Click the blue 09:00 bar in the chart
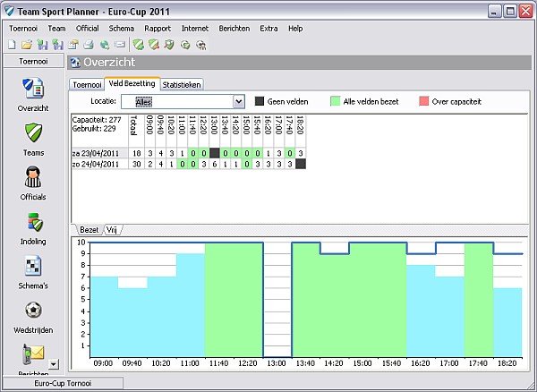537x392 pixels. pyautogui.click(x=104, y=317)
